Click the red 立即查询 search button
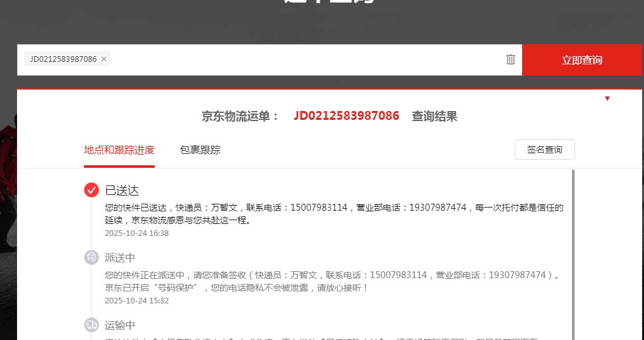The height and width of the screenshot is (340, 644). (581, 60)
